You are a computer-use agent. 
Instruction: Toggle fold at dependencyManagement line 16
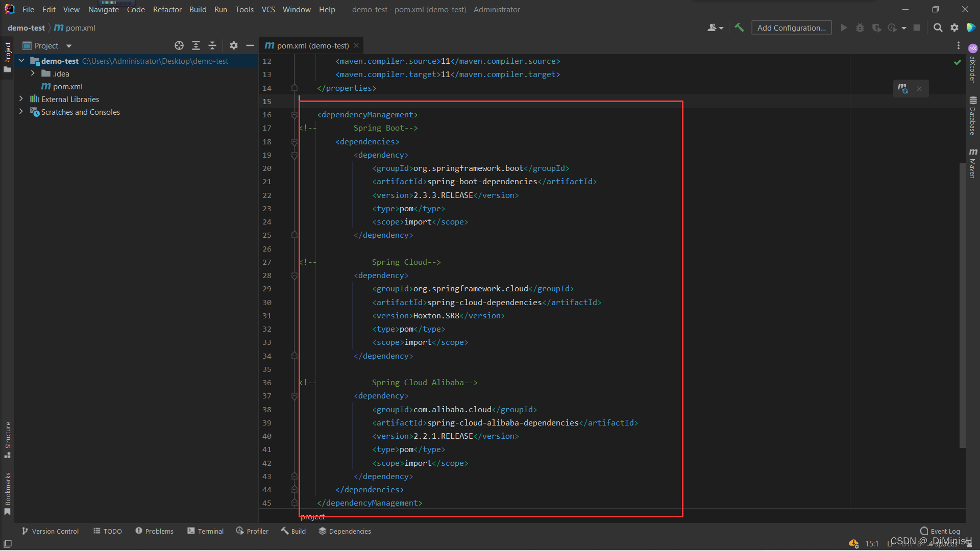point(295,115)
